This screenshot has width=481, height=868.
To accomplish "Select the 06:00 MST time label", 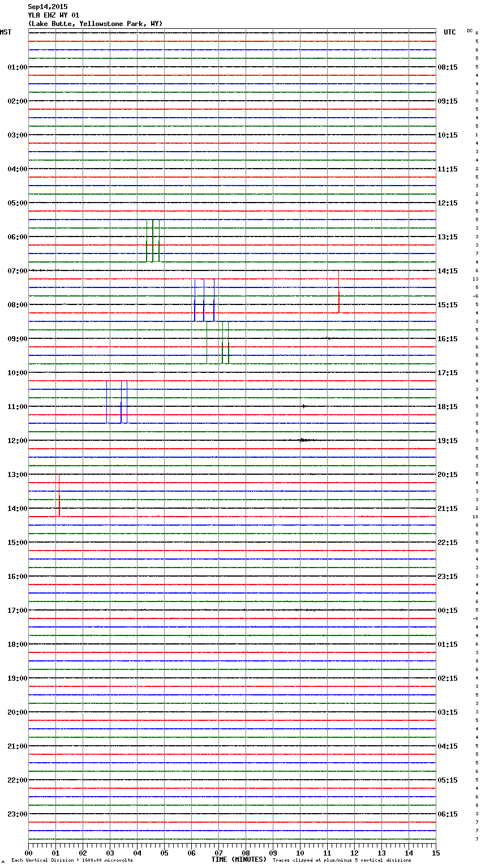I will [x=17, y=237].
